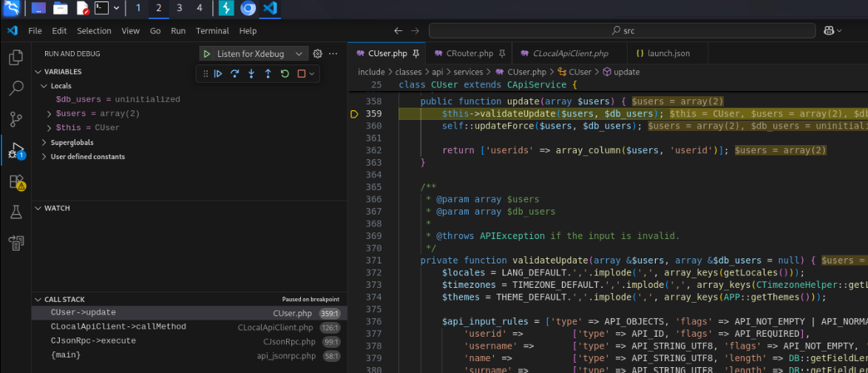Viewport: 868px width, 373px height.
Task: Step Over in the debug toolbar
Action: (x=234, y=74)
